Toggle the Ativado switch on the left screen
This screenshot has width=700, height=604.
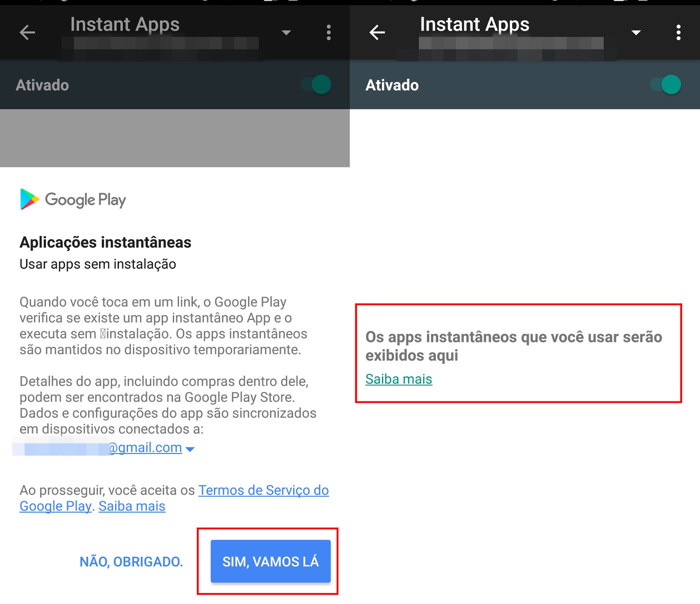pos(316,84)
